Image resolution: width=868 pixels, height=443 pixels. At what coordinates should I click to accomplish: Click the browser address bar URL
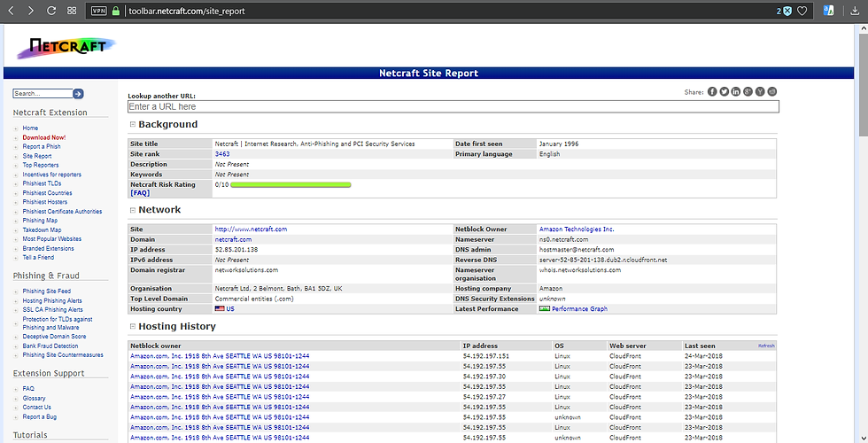[x=187, y=11]
